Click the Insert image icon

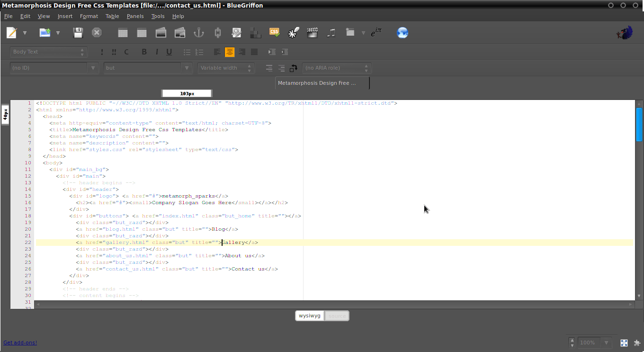pos(161,33)
